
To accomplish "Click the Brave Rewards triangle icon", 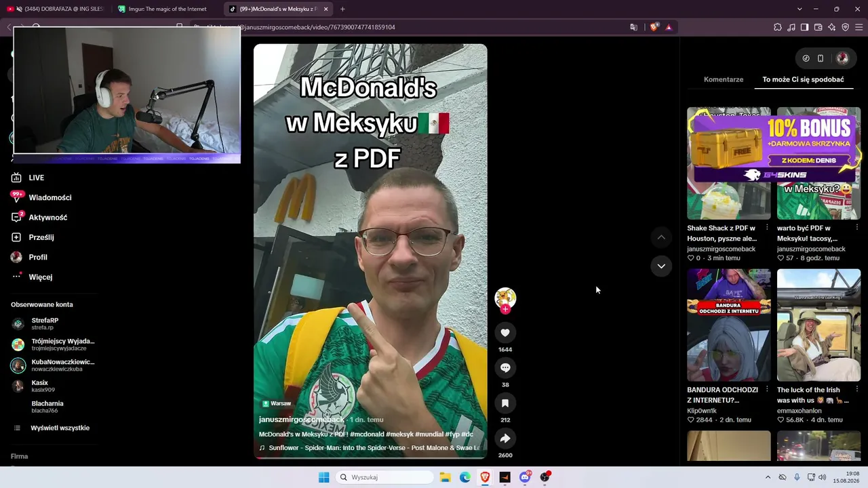I will 669,27.
